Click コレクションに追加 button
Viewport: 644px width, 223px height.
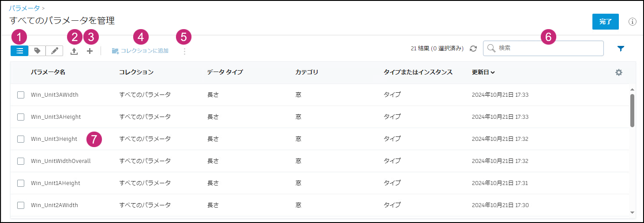pyautogui.click(x=140, y=51)
